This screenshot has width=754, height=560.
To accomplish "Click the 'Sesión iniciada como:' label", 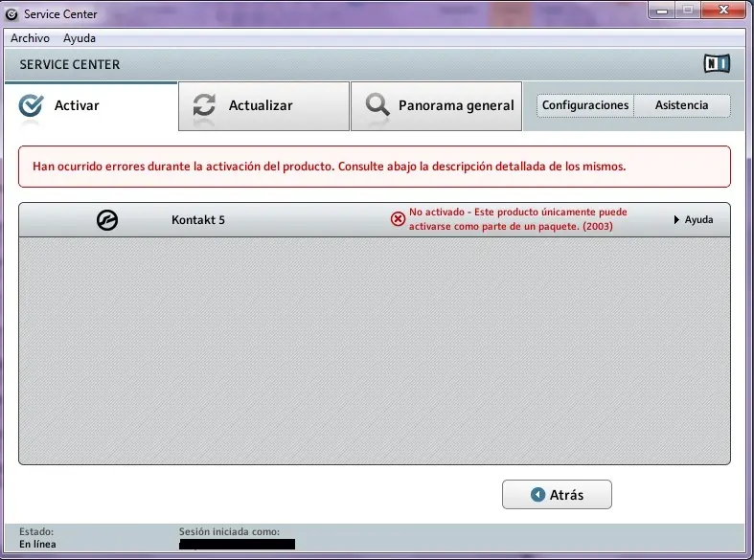I will coord(229,531).
